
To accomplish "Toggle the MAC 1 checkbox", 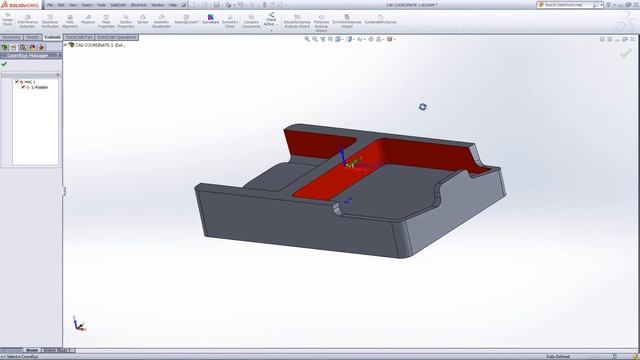I will click(17, 82).
